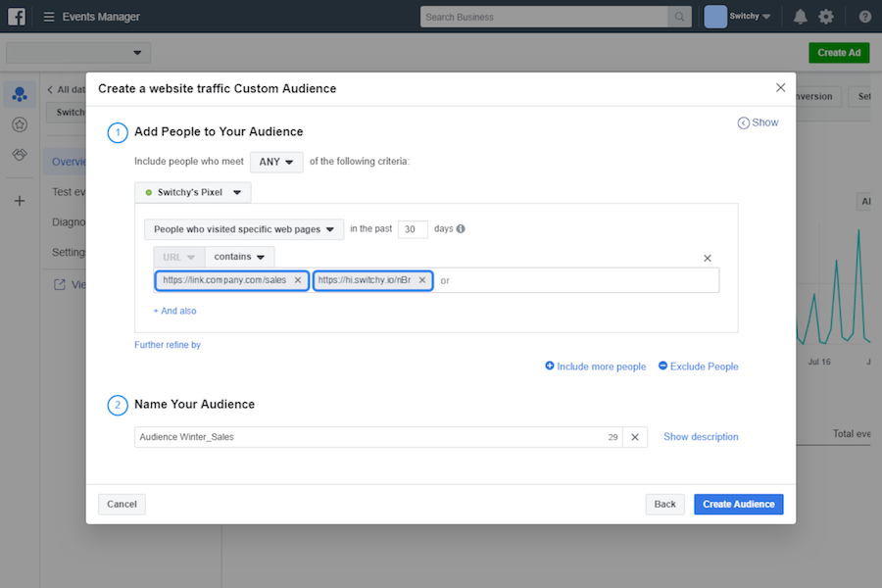Click the info icon beside days
Viewport: 882px width, 588px height.
click(x=461, y=229)
